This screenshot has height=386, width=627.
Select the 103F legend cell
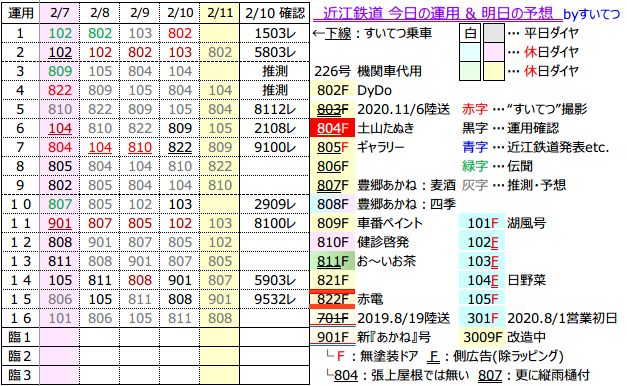482,261
